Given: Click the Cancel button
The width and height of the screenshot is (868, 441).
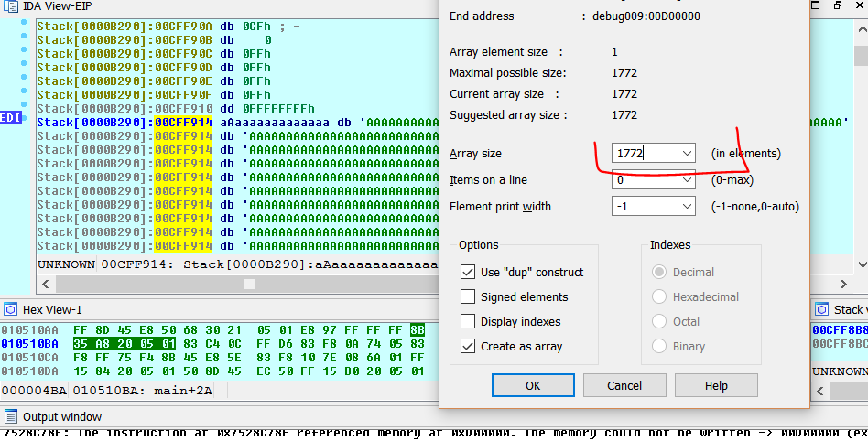Looking at the screenshot, I should pos(624,385).
